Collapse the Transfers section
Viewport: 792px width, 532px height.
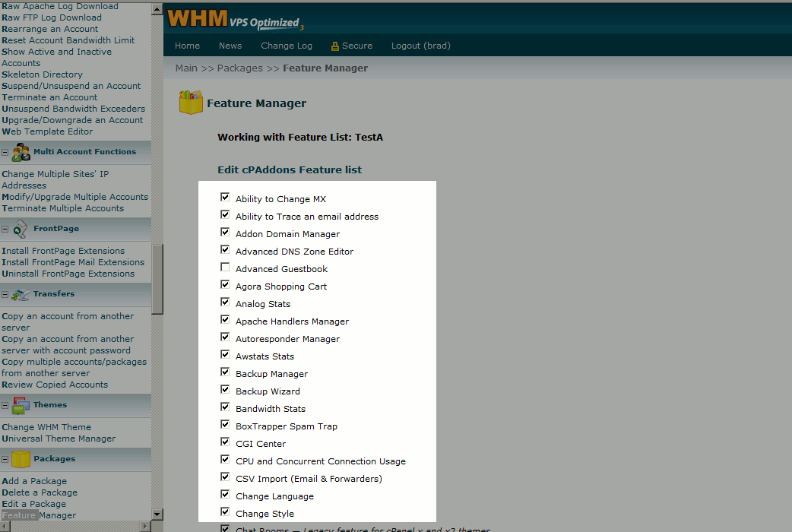tap(5, 293)
